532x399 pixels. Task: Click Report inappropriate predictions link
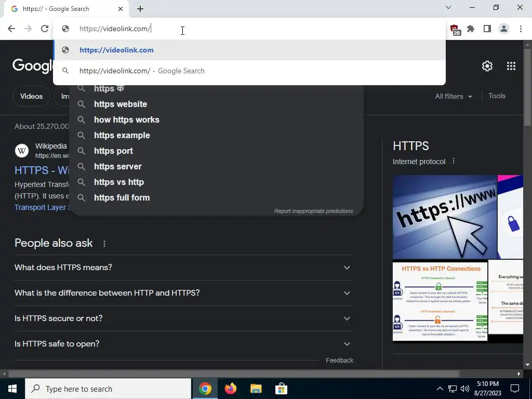[313, 211]
